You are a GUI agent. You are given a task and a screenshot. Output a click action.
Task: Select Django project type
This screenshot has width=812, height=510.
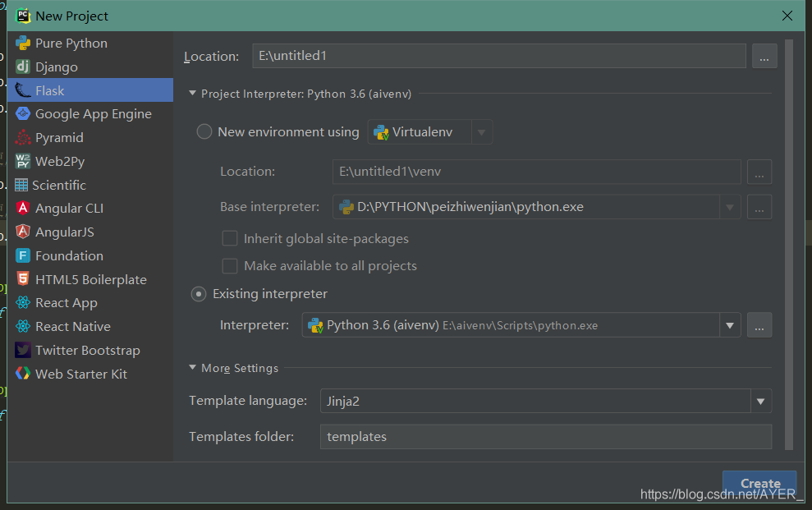(x=90, y=67)
